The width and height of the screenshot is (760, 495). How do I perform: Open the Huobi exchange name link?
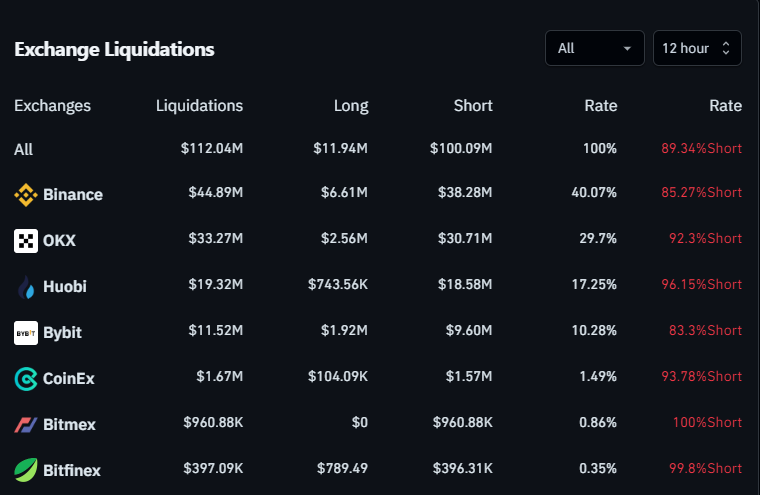click(x=65, y=287)
